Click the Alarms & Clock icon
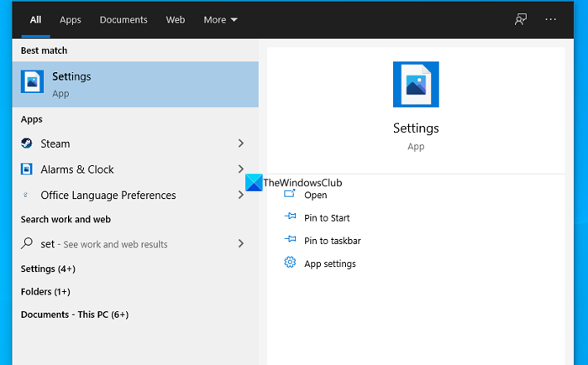Viewport: 588px width, 365px height. click(27, 169)
